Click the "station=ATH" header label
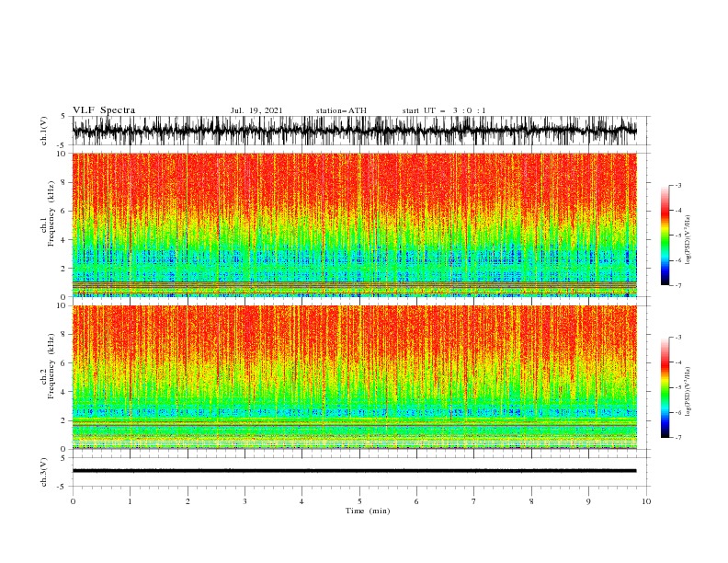Screen dimensions: 728x563 click(341, 110)
